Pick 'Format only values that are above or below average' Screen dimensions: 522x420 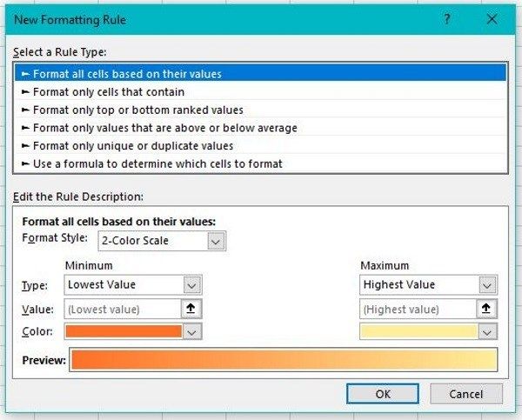pyautogui.click(x=260, y=128)
